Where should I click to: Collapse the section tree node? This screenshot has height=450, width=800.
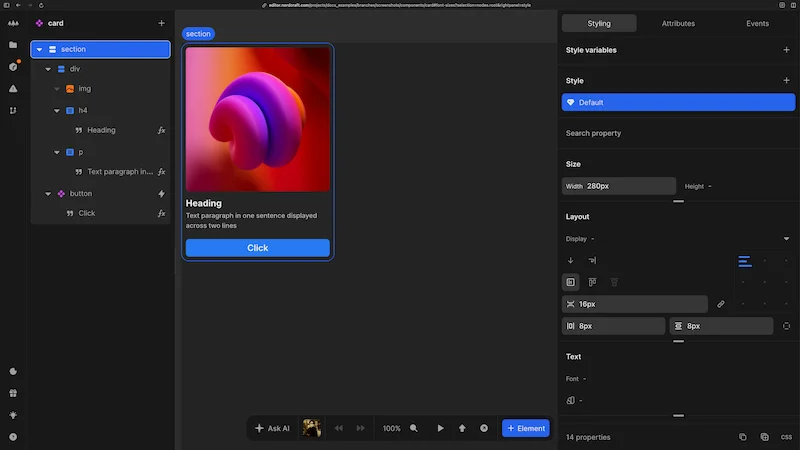[x=39, y=49]
